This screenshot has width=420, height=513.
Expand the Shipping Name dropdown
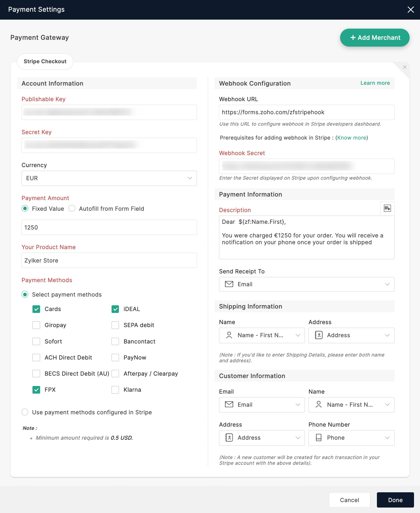pyautogui.click(x=262, y=335)
